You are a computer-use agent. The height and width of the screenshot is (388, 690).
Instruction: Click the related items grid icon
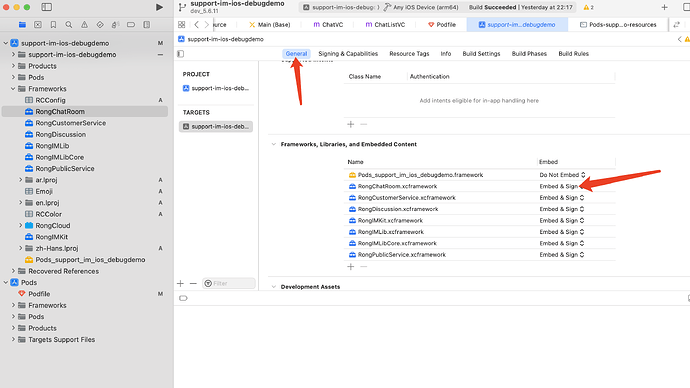pos(181,25)
